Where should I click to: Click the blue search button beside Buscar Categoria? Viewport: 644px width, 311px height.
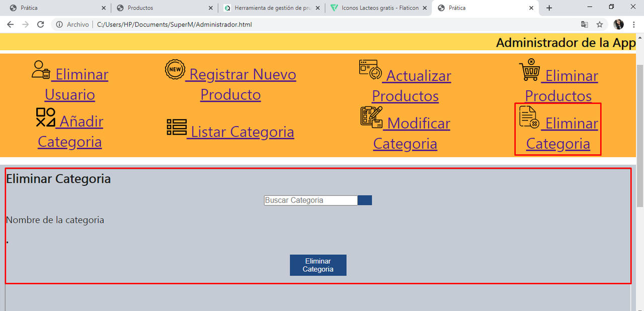[365, 200]
